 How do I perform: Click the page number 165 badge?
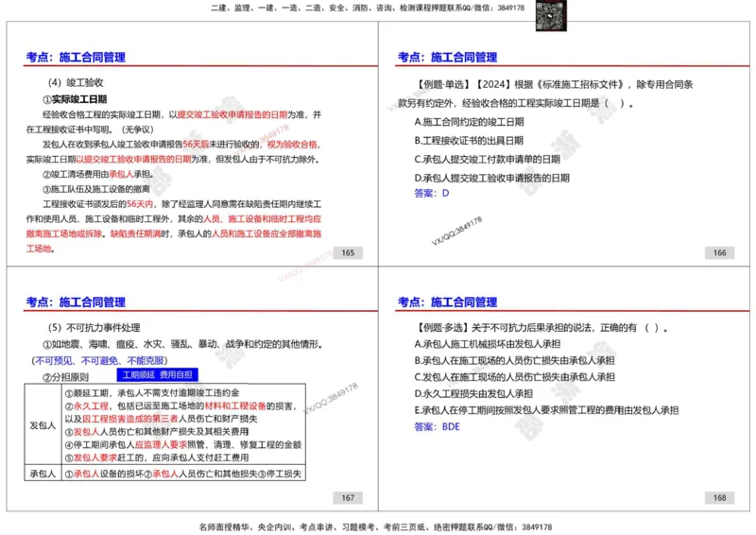[348, 252]
